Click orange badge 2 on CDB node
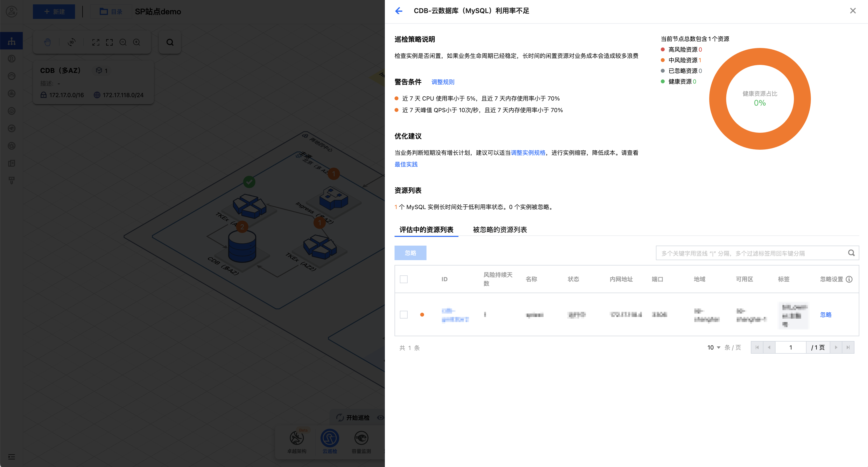 pos(242,227)
